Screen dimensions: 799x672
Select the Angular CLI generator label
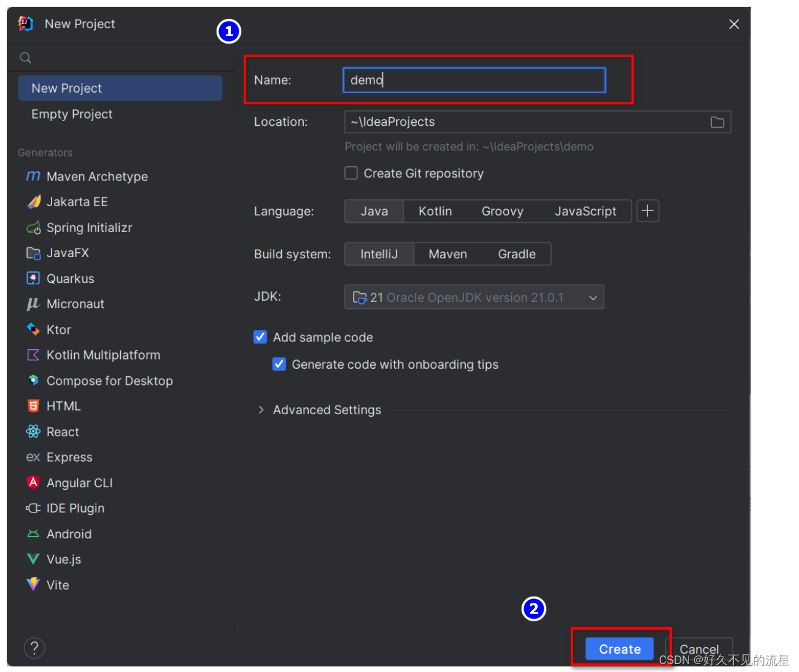coord(80,483)
